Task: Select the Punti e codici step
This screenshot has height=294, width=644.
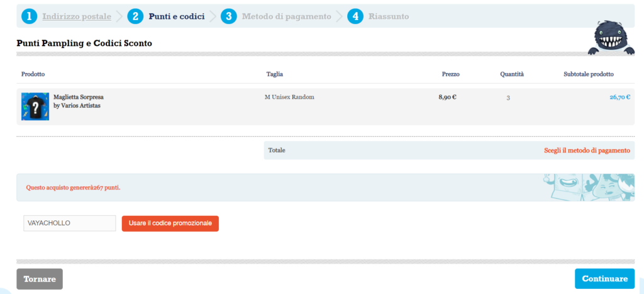Action: click(x=176, y=16)
